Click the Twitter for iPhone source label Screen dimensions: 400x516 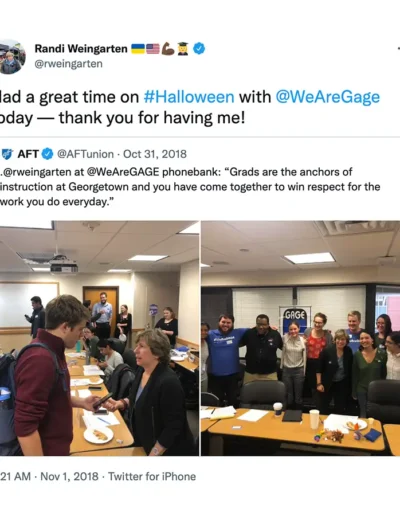click(152, 476)
